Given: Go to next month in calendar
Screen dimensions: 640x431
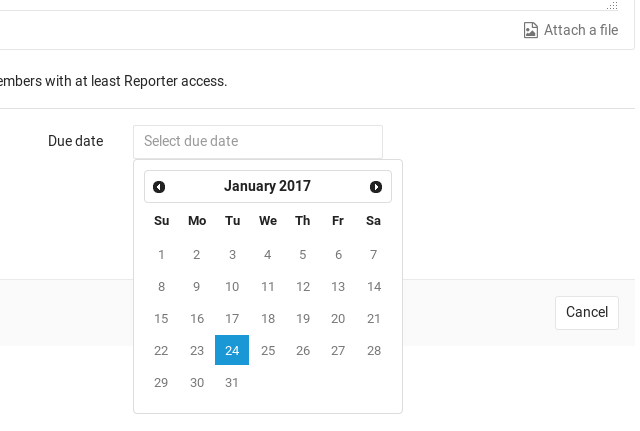Looking at the screenshot, I should [x=376, y=187].
